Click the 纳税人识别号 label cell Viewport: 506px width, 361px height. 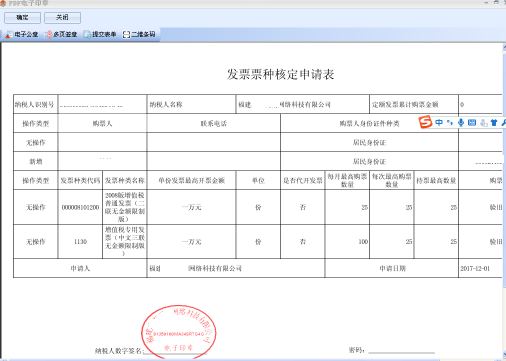pyautogui.click(x=35, y=104)
